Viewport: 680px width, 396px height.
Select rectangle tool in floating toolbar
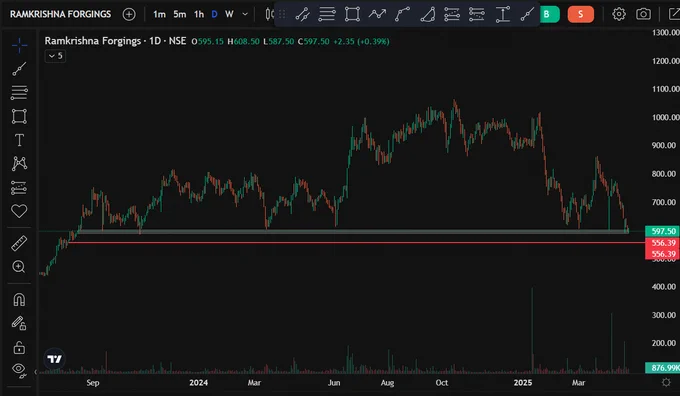coord(352,14)
